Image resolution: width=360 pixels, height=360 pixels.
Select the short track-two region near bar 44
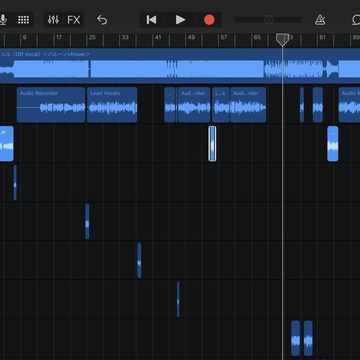(170, 105)
